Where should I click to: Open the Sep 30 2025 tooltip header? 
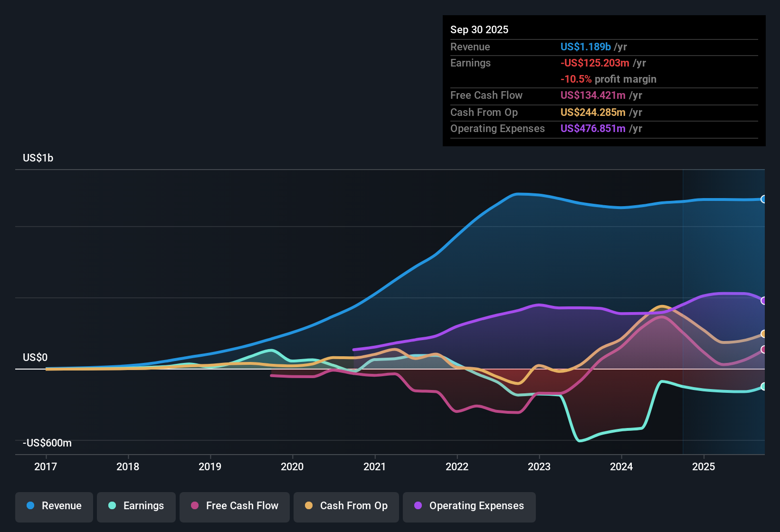(x=479, y=29)
